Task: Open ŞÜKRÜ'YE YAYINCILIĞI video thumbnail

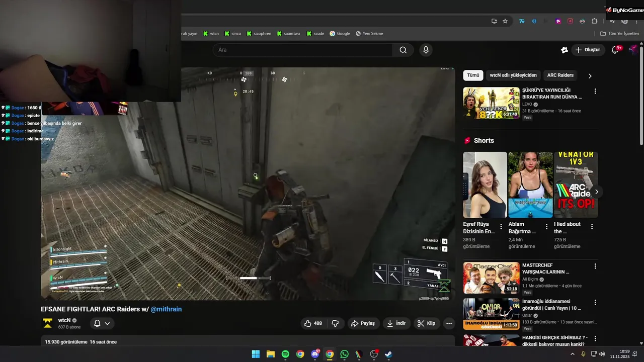Action: tap(491, 103)
